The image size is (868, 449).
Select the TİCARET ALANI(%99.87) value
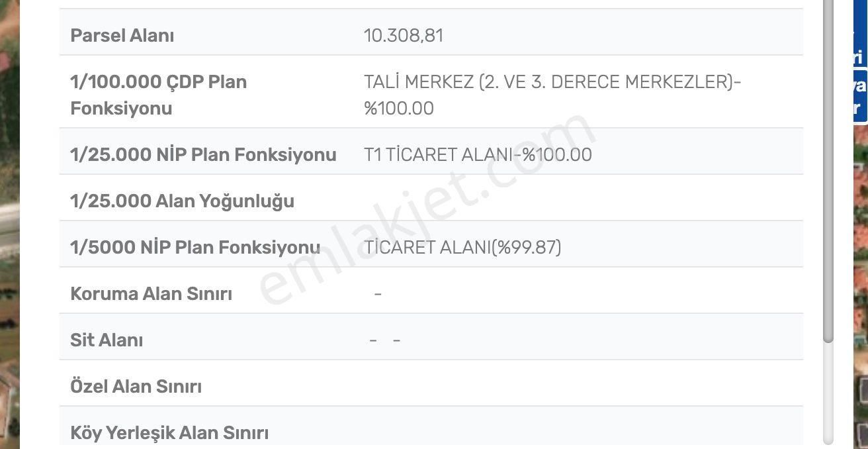pos(462,247)
